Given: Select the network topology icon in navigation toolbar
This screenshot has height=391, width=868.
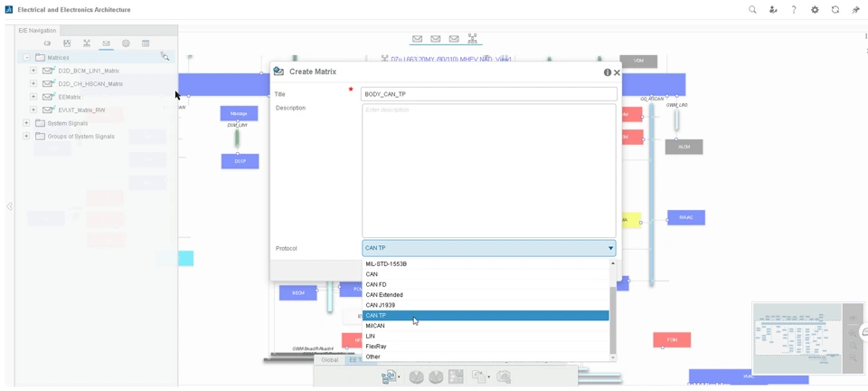Looking at the screenshot, I should (87, 43).
